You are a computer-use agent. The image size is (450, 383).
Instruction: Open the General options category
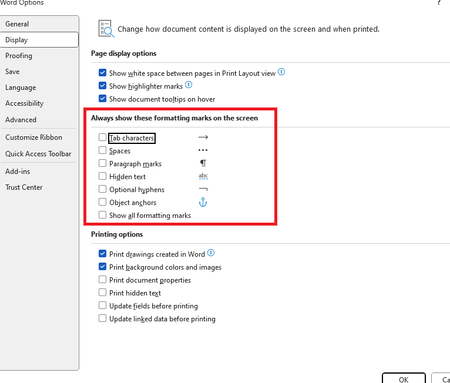[x=39, y=24]
